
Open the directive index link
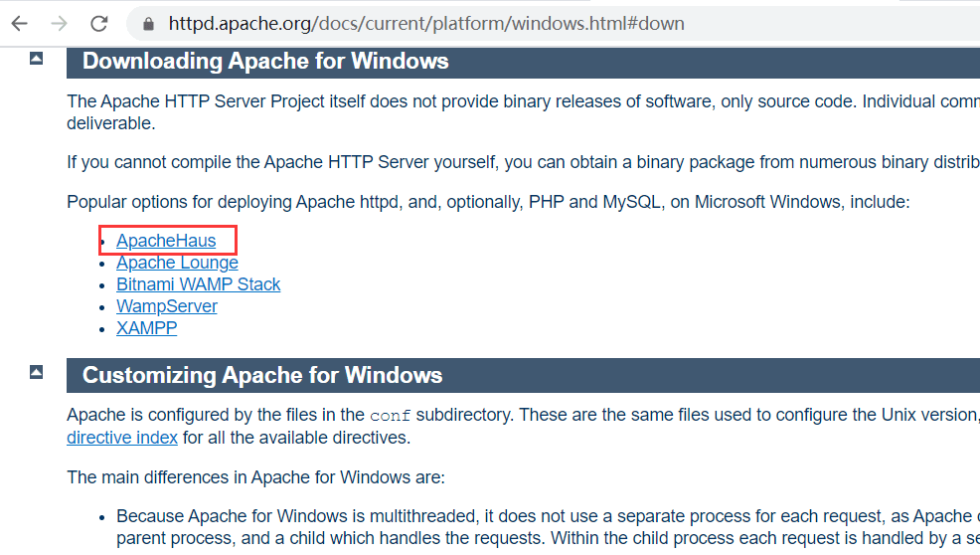coord(122,438)
